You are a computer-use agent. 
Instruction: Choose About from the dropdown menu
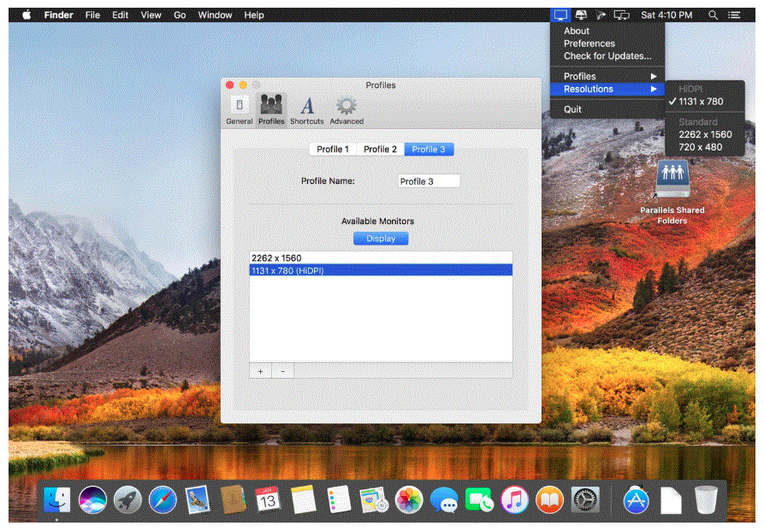coord(607,31)
